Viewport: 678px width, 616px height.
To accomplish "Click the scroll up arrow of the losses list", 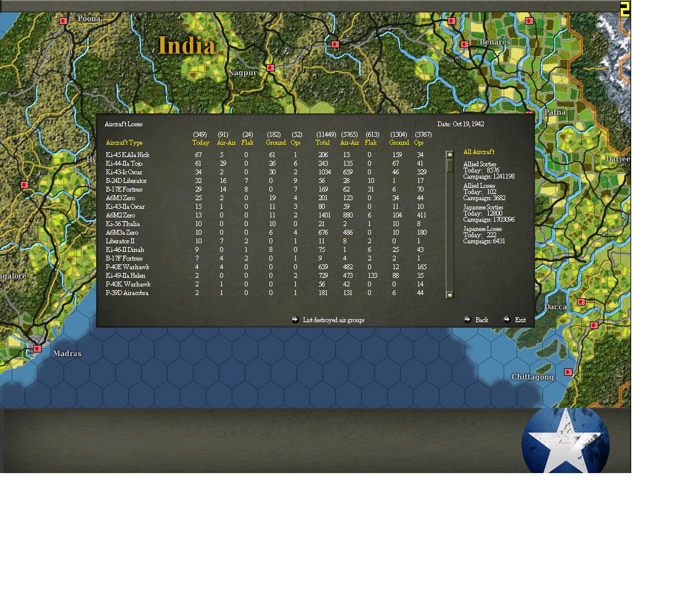I will pos(450,155).
